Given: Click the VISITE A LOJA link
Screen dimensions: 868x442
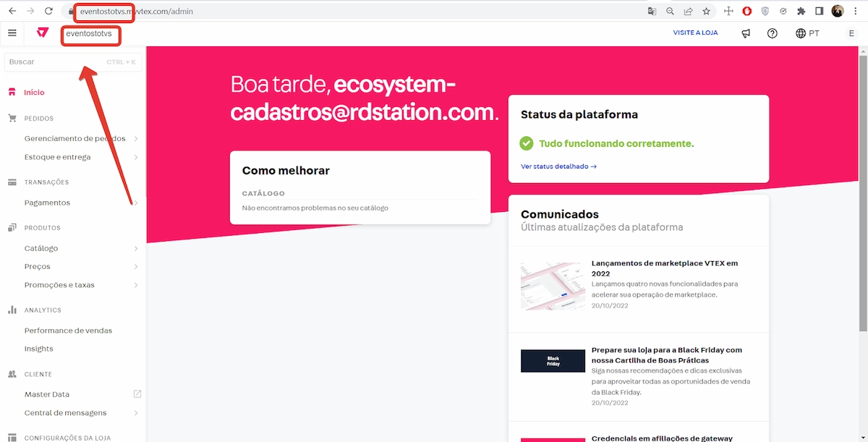Looking at the screenshot, I should 695,33.
